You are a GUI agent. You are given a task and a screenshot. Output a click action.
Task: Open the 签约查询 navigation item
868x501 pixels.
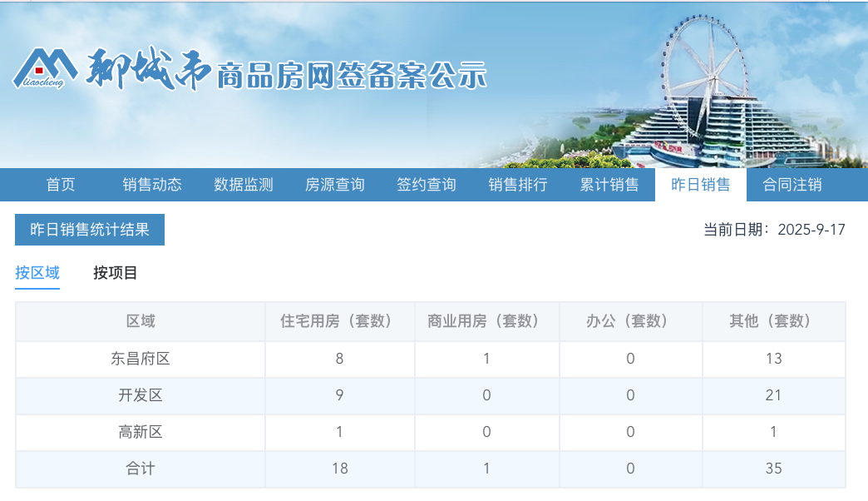coord(426,185)
